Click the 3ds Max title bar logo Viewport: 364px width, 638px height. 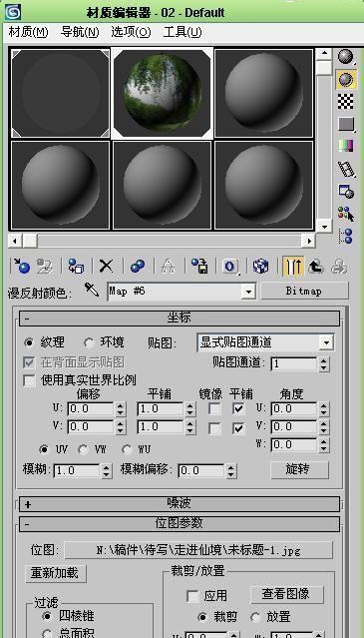(x=13, y=12)
